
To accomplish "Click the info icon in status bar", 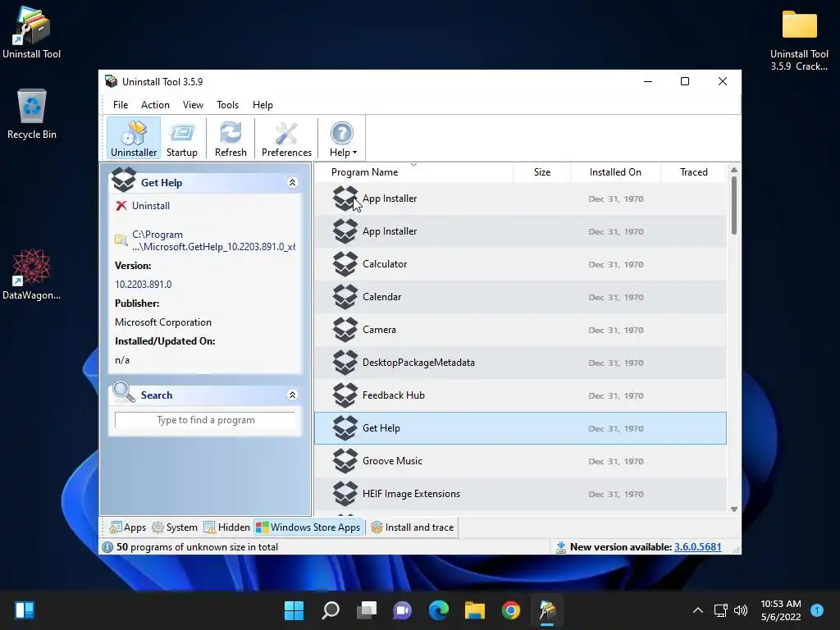I will pyautogui.click(x=107, y=547).
